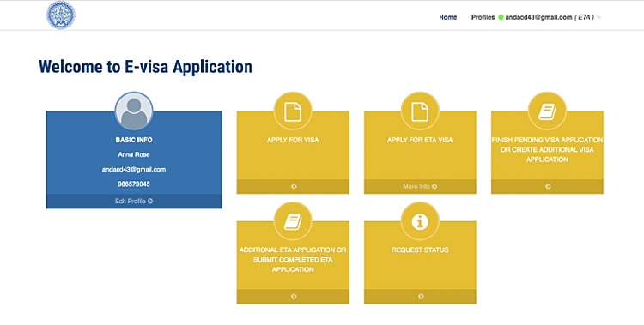The width and height of the screenshot is (644, 325).
Task: Open the Home menu item
Action: click(x=447, y=17)
